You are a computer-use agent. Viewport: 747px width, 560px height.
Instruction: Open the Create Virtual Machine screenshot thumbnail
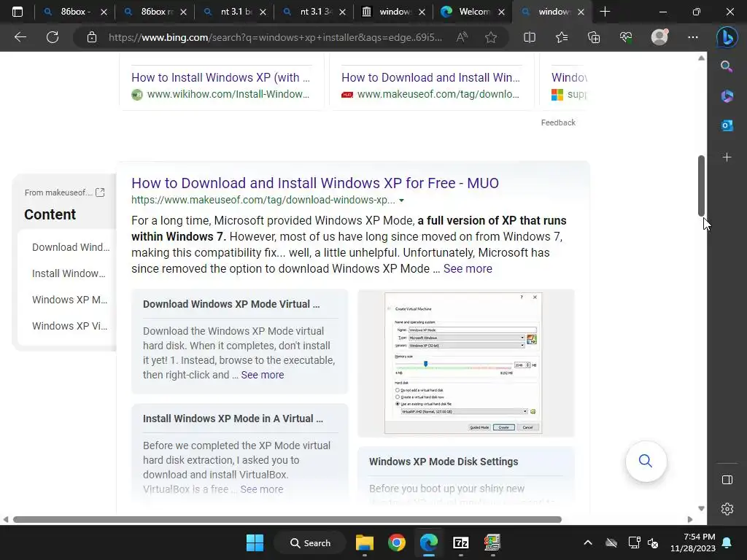pos(463,363)
